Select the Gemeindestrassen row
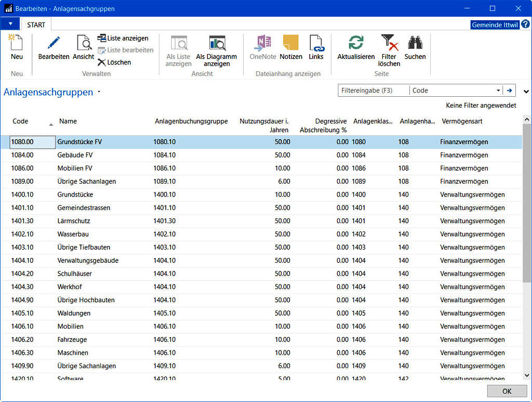This screenshot has width=532, height=402. click(261, 208)
